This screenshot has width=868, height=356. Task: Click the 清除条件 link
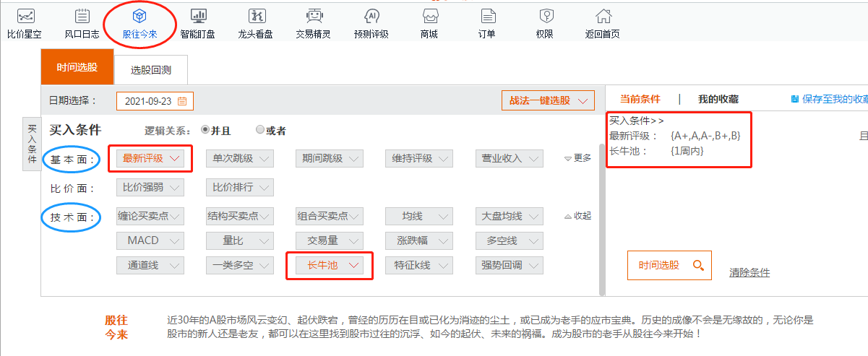pos(749,272)
